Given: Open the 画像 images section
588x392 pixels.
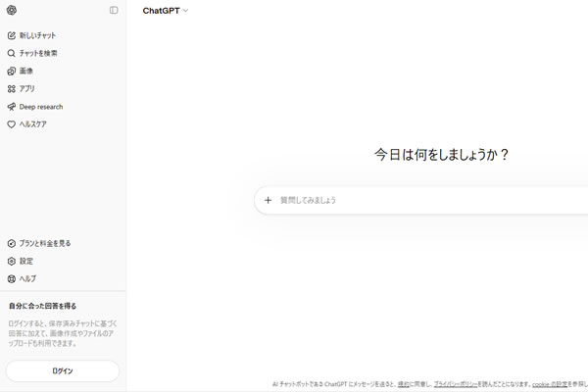Looking at the screenshot, I should (26, 71).
